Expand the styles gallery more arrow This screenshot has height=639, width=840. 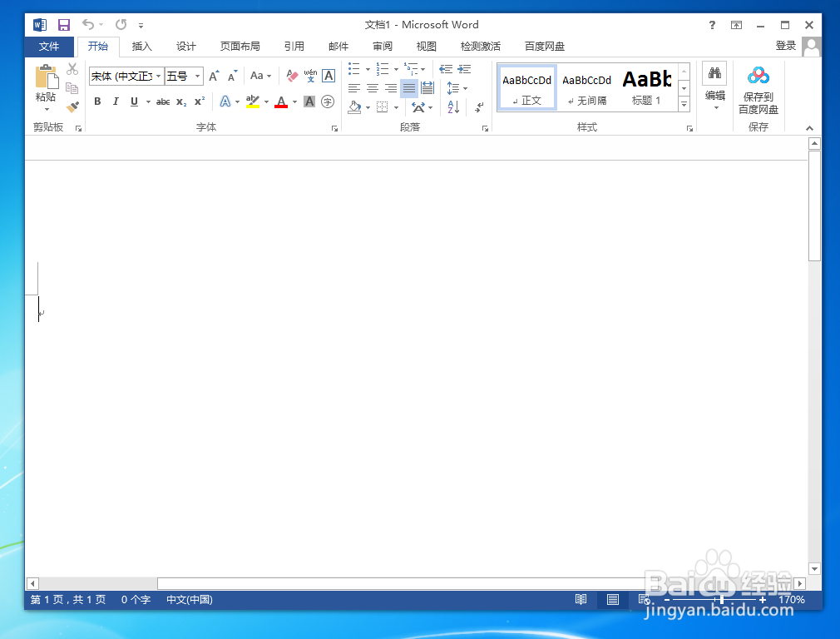(684, 105)
